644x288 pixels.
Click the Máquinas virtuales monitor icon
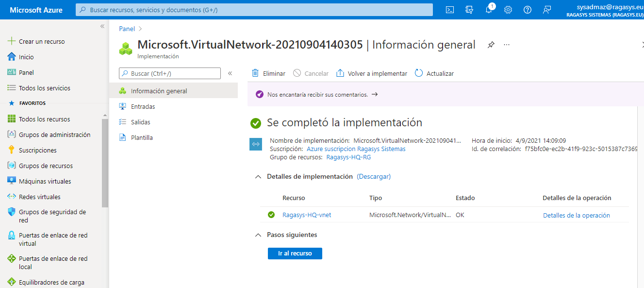[x=12, y=181]
